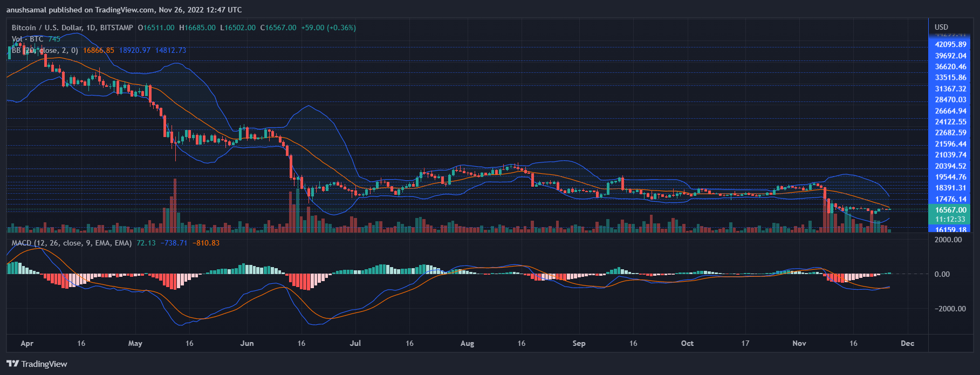Click the tallest volume bar in mid-May

coord(175,205)
